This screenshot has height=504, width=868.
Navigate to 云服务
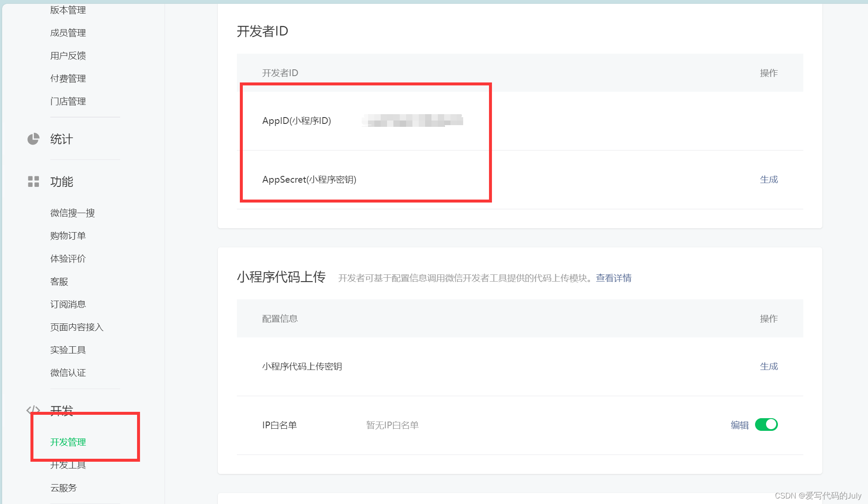[x=64, y=488]
